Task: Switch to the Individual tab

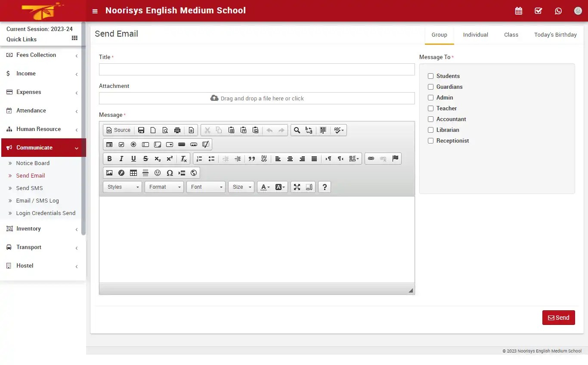Action: [475, 34]
